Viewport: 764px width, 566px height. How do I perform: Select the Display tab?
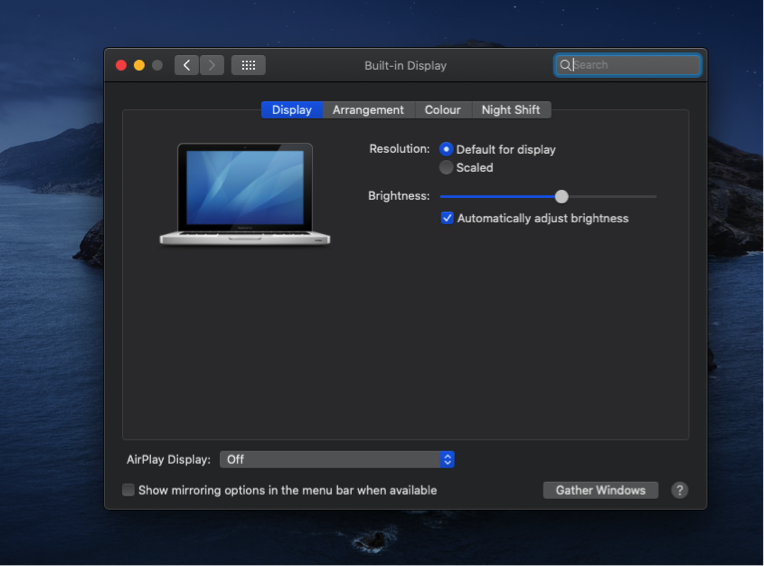[291, 110]
